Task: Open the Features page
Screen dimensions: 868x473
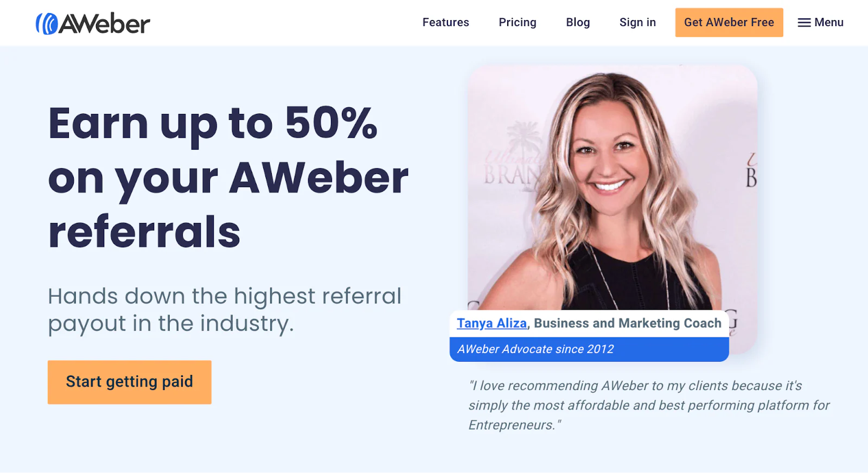Action: coord(445,22)
